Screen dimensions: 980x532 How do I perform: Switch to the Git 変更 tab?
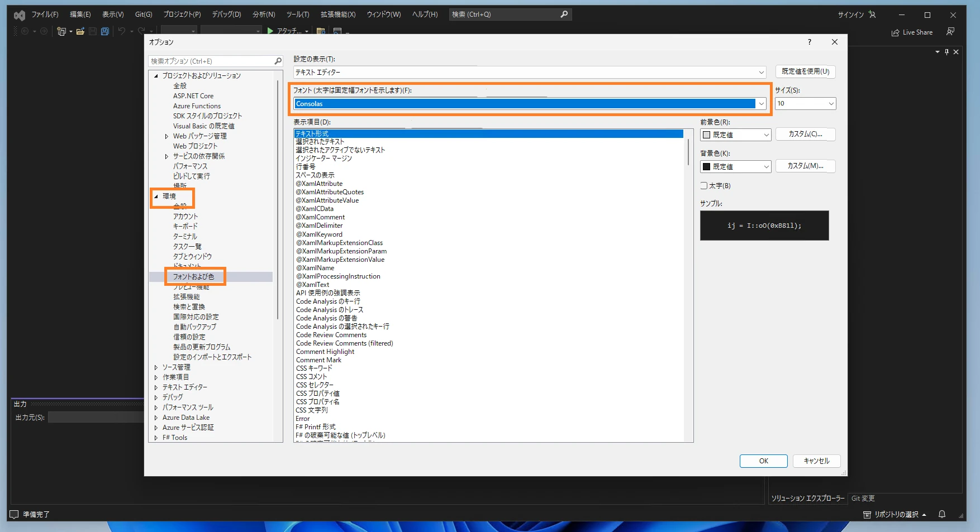click(863, 499)
